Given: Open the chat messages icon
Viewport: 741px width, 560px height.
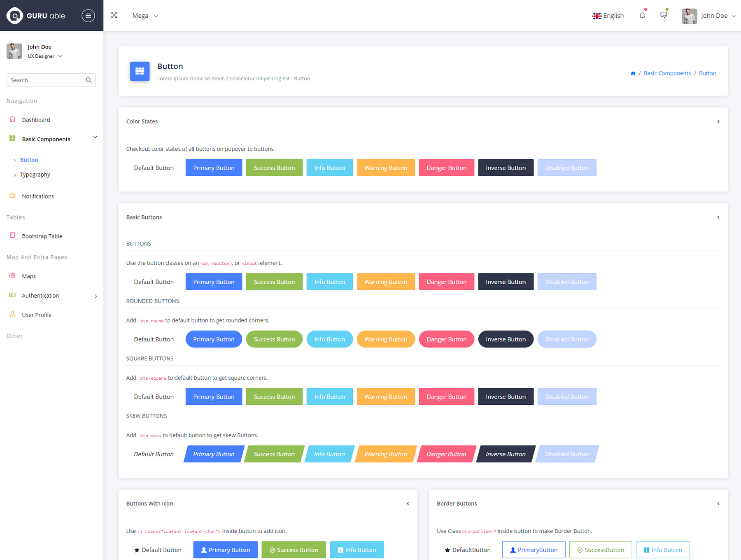Looking at the screenshot, I should [664, 15].
